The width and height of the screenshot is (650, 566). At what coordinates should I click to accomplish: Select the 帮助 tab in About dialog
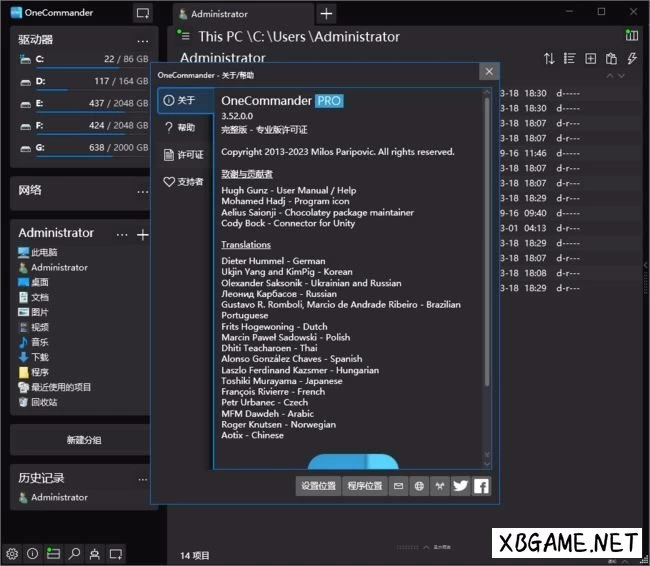pos(184,128)
